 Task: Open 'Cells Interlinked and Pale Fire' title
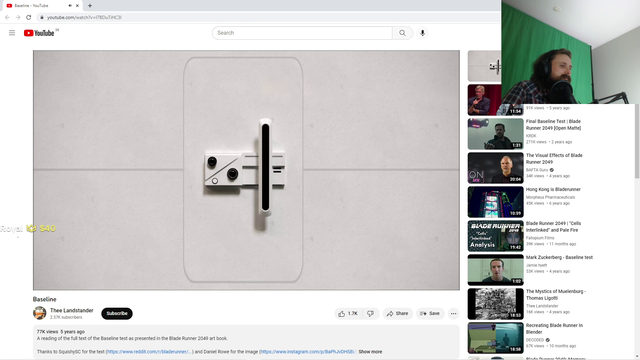pyautogui.click(x=553, y=227)
